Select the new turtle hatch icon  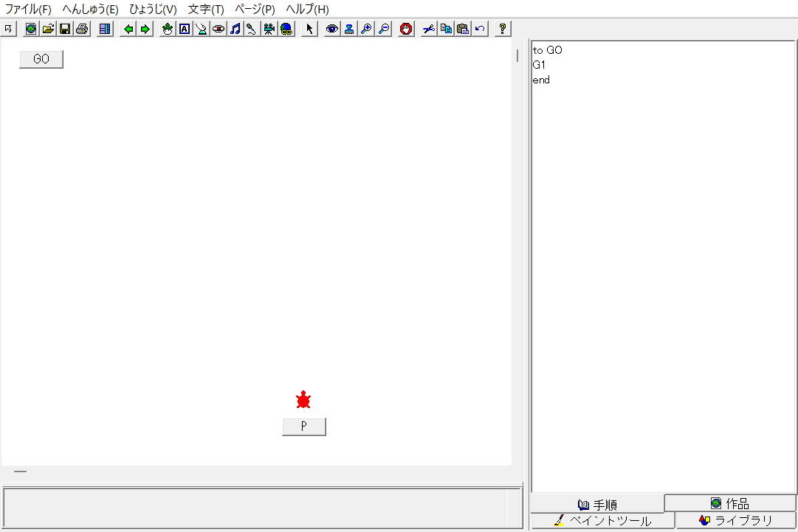coord(168,29)
